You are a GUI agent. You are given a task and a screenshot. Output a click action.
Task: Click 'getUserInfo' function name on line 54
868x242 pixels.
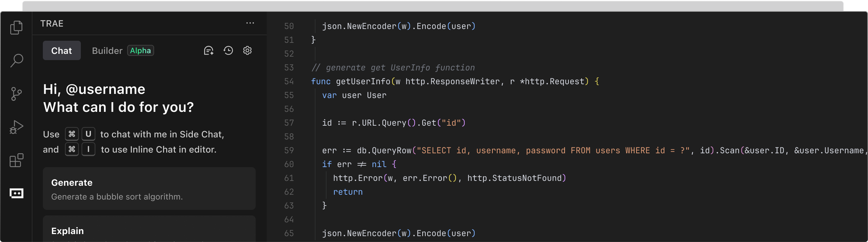coord(363,81)
